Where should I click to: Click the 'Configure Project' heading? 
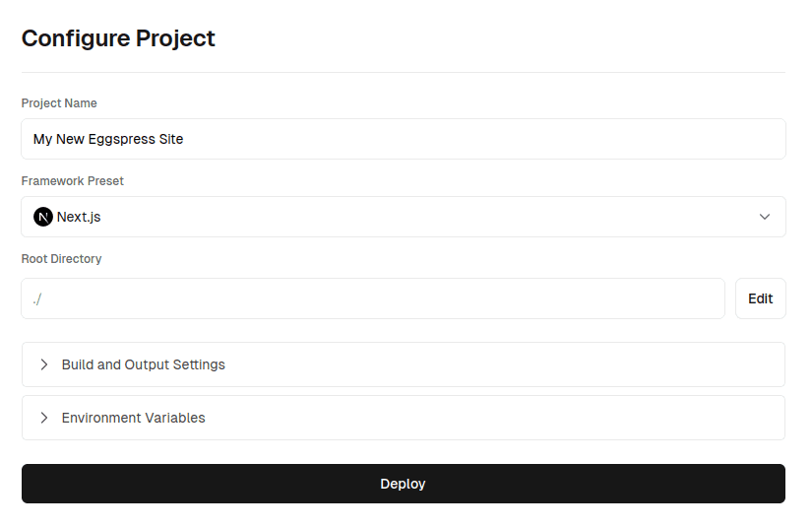click(118, 38)
